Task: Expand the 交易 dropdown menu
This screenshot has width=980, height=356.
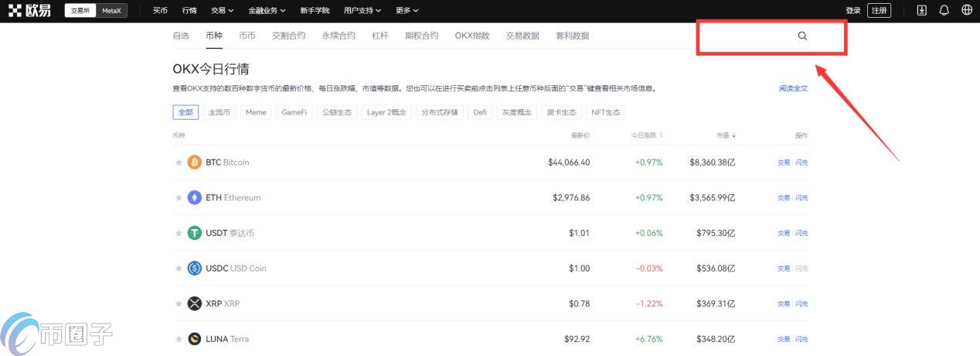Action: [223, 11]
